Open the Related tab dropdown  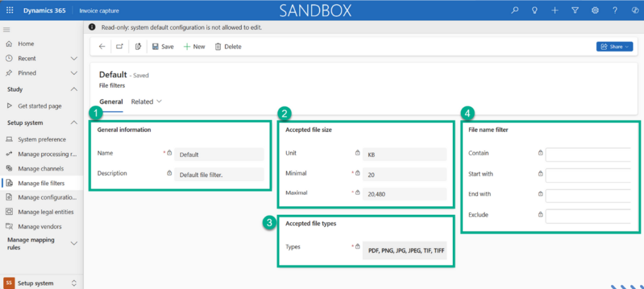tap(147, 101)
